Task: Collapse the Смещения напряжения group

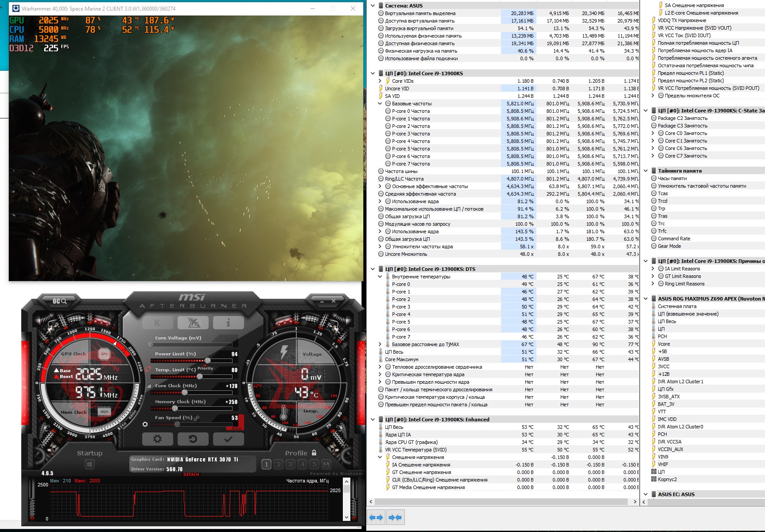Action: [x=380, y=457]
